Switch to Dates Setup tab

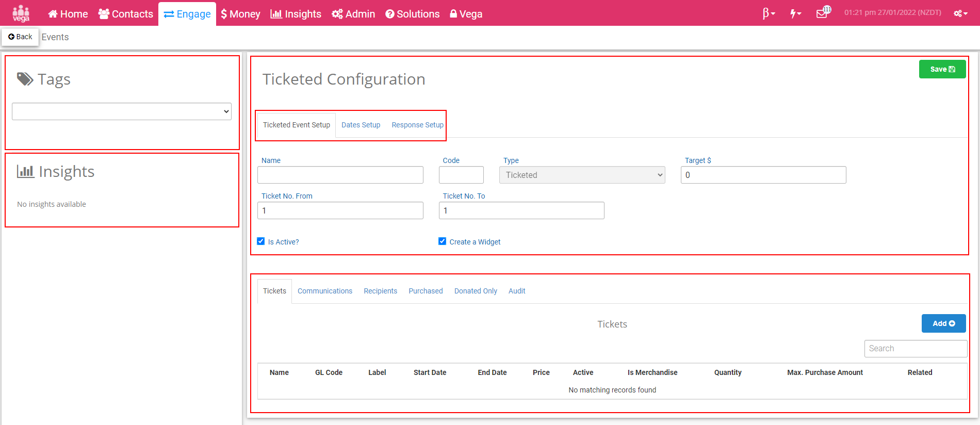tap(361, 125)
